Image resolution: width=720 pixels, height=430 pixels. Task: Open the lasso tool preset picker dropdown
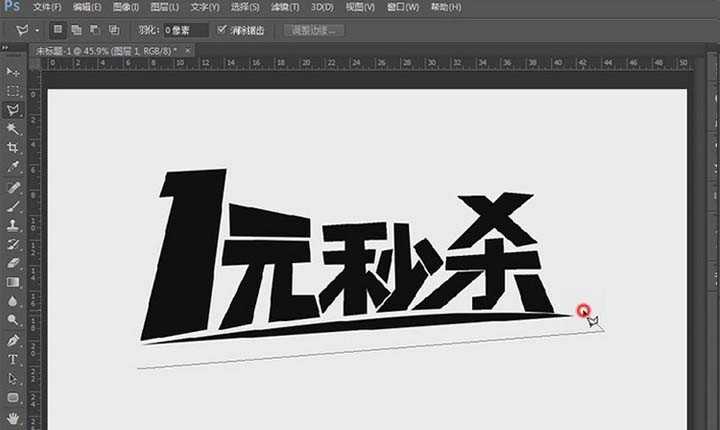(x=37, y=30)
